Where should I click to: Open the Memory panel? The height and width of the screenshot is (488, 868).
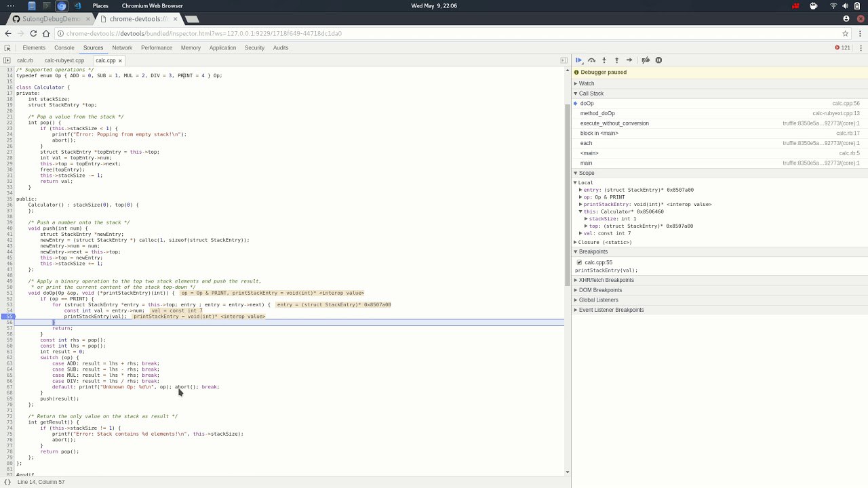point(191,48)
